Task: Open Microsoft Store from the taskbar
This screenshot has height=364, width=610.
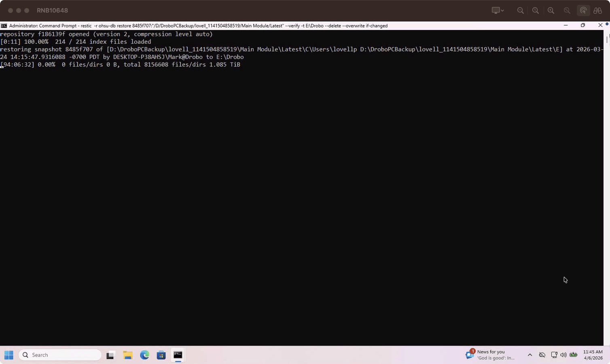Action: coord(161,355)
